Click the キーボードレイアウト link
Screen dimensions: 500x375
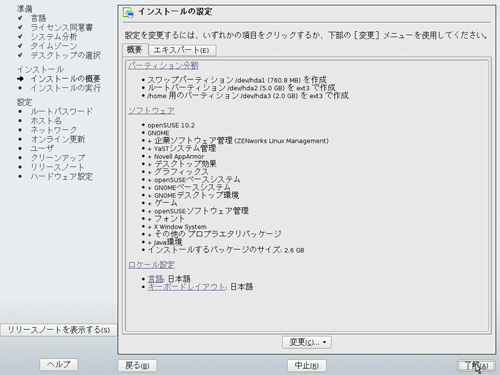coord(187,287)
